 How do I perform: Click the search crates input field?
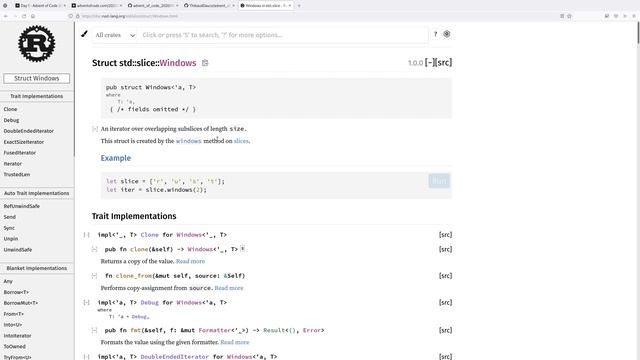282,35
